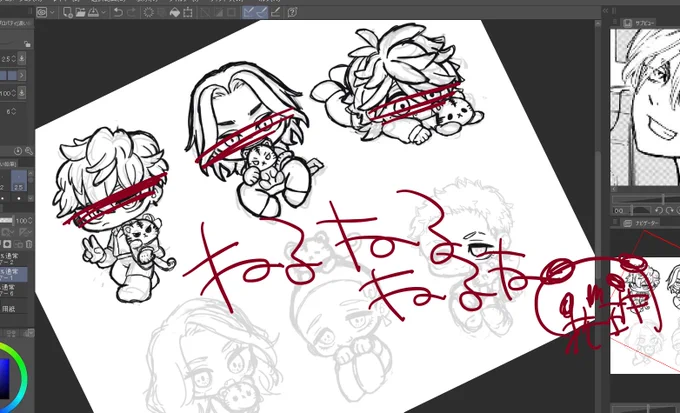The image size is (680, 413).
Task: Adjust opacity stepper showing 100
Action: (x=13, y=93)
